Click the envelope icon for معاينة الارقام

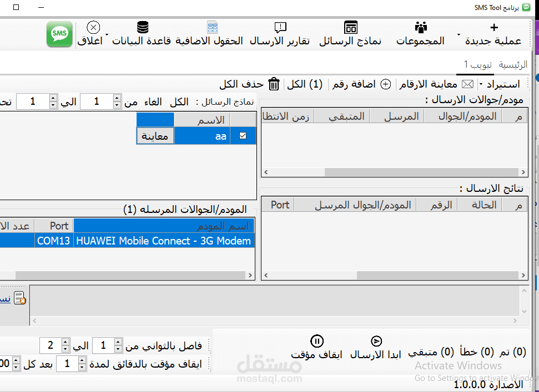[467, 84]
